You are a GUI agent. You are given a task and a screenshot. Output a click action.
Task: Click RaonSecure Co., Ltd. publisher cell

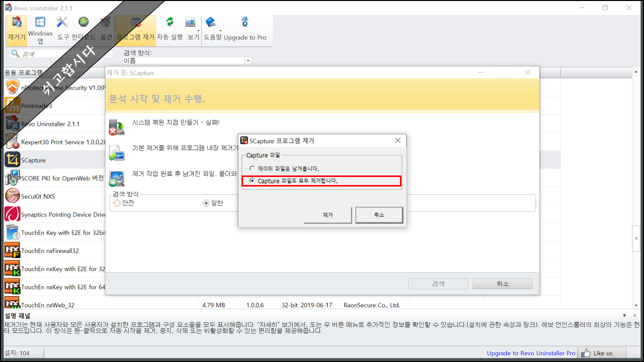[x=372, y=305]
